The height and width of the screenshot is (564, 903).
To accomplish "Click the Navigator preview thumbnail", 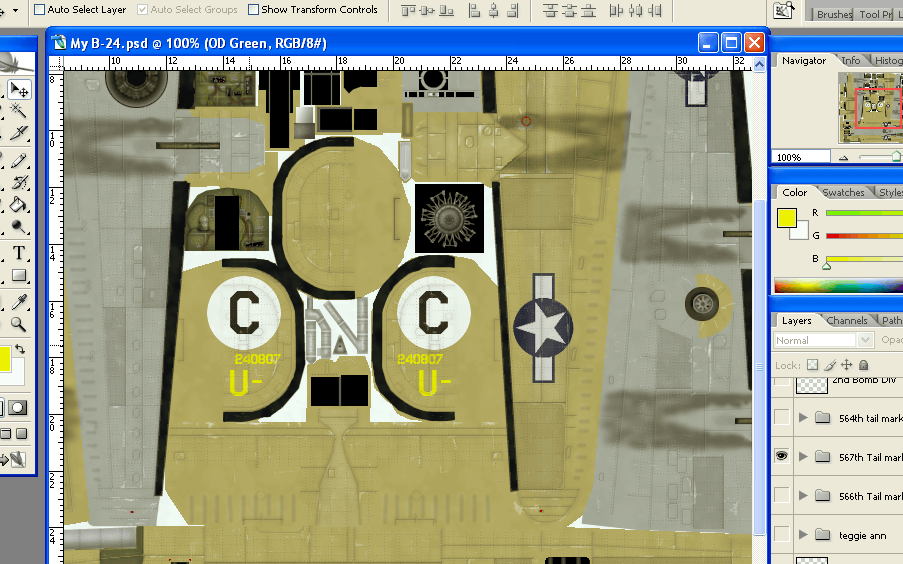I will coord(870,108).
